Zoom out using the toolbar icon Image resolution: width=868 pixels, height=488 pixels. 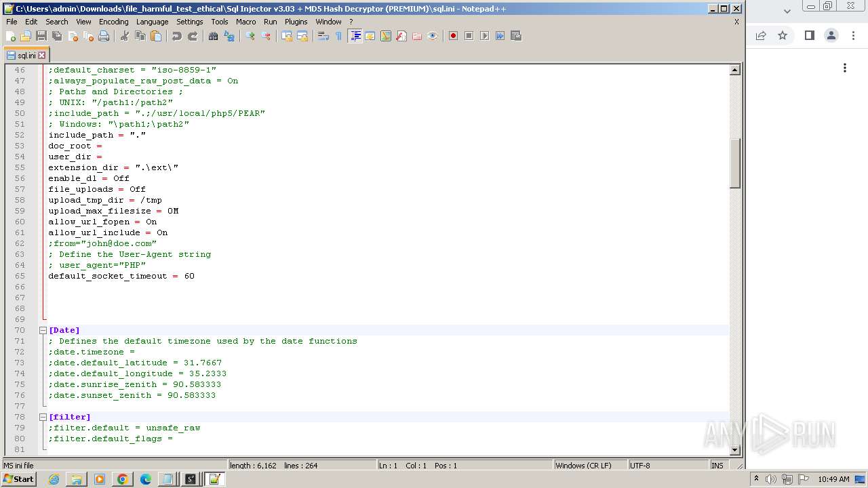(266, 36)
